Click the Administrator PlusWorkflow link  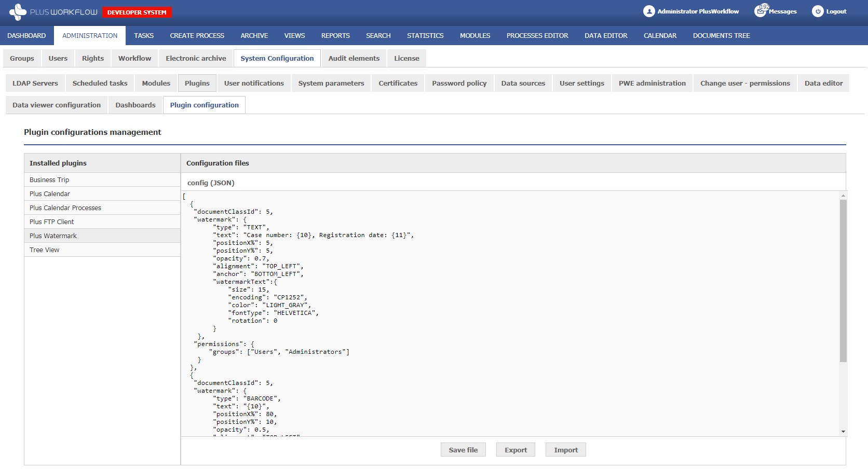[x=698, y=11]
